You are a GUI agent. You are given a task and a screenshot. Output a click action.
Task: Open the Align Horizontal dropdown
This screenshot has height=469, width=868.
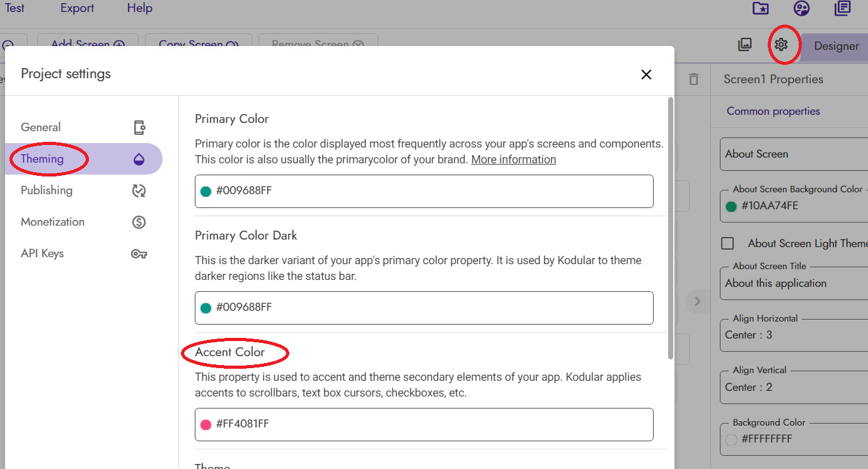[x=794, y=335]
